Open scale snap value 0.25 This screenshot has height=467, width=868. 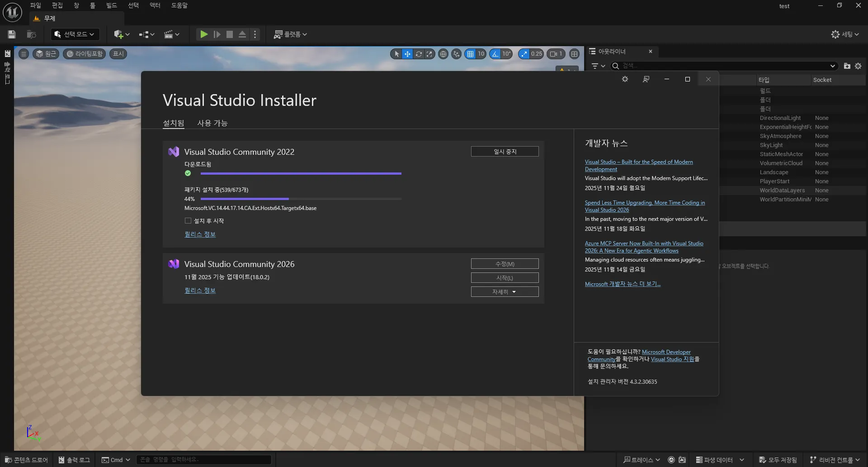(x=537, y=54)
